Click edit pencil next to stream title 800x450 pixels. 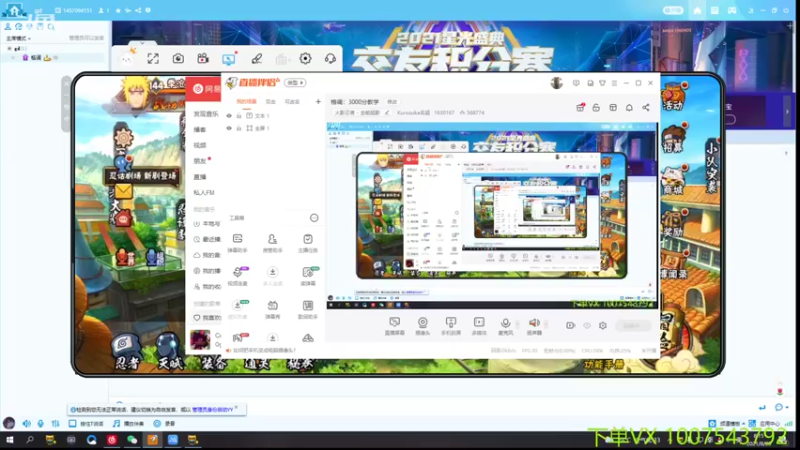tap(387, 113)
